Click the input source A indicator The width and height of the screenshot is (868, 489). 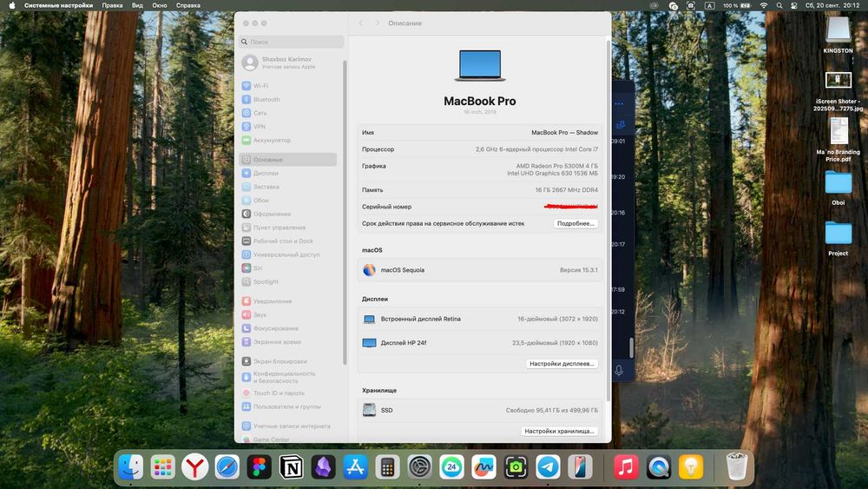[709, 5]
